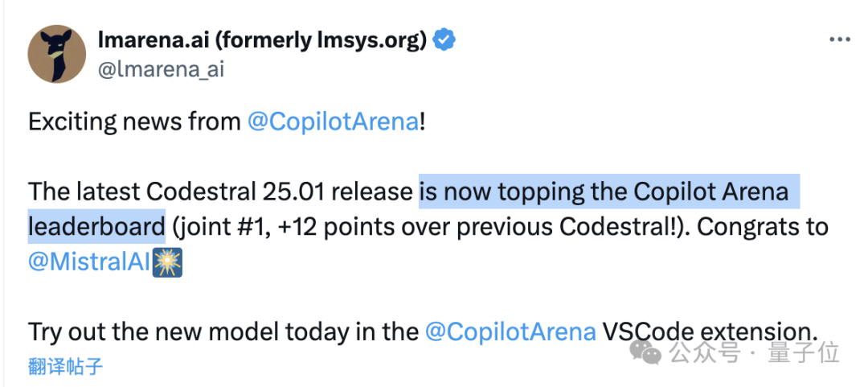
Task: Click the "VSCode extension" text
Action: [707, 331]
